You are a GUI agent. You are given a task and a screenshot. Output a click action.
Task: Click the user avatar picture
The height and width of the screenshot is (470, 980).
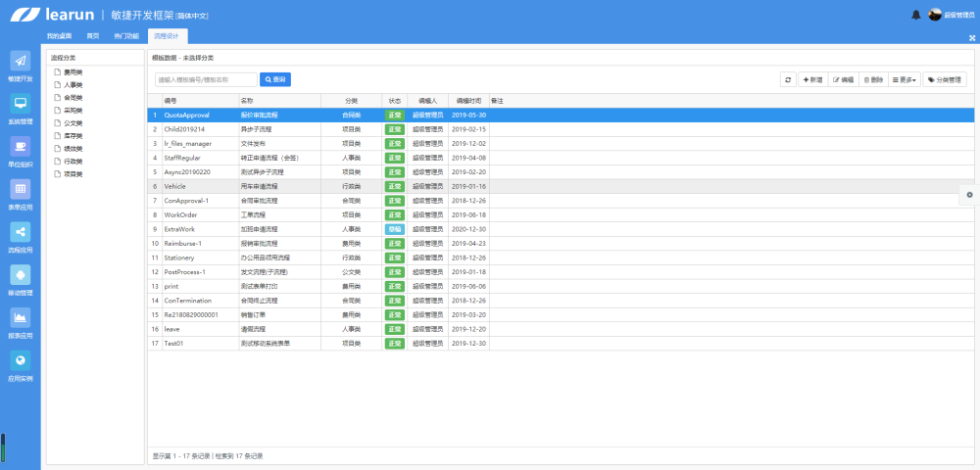935,15
